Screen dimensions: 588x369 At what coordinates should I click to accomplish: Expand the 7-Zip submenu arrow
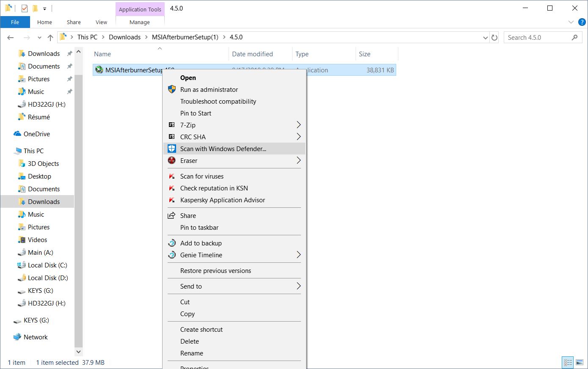pos(298,125)
